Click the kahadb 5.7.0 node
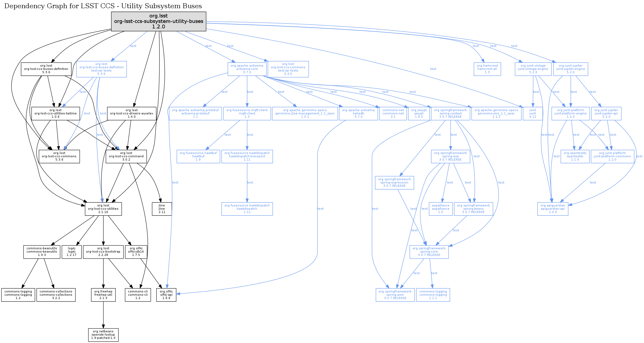 coord(358,113)
